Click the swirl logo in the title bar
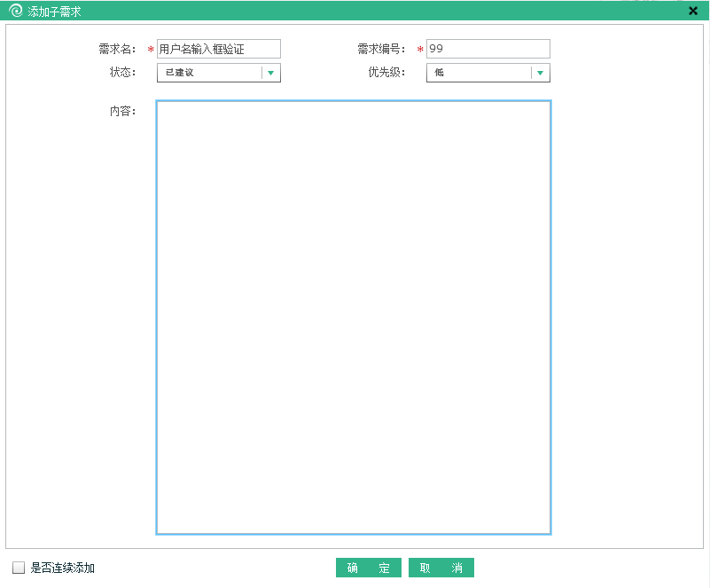The width and height of the screenshot is (710, 588). pyautogui.click(x=15, y=11)
